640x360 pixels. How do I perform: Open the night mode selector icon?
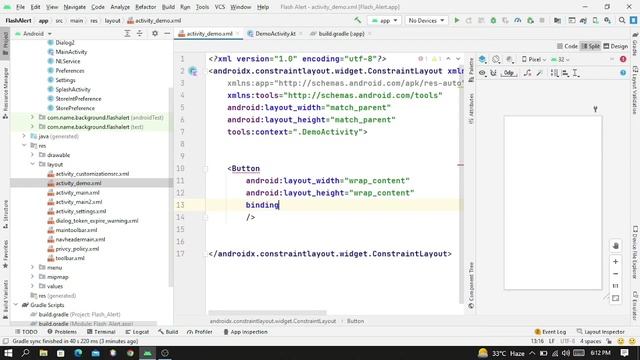click(509, 60)
